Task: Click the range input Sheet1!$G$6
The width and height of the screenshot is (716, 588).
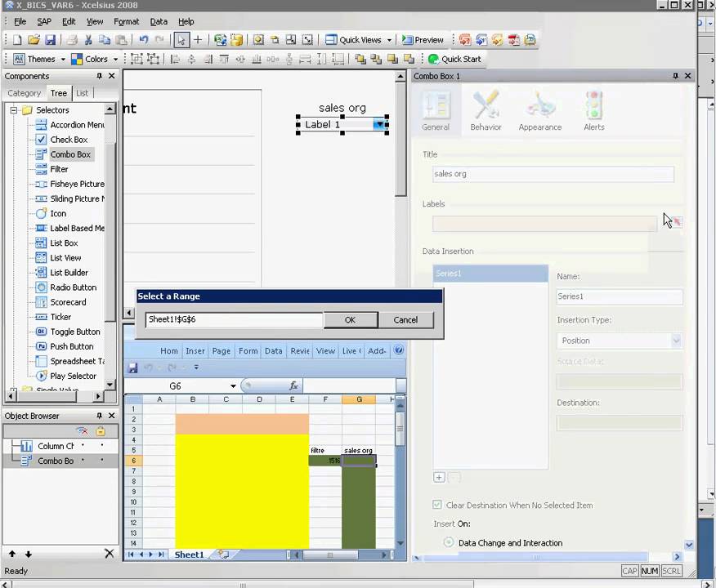Action: pos(234,319)
